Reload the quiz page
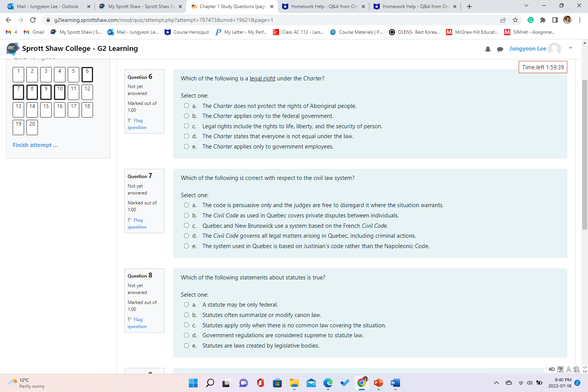 click(x=33, y=20)
